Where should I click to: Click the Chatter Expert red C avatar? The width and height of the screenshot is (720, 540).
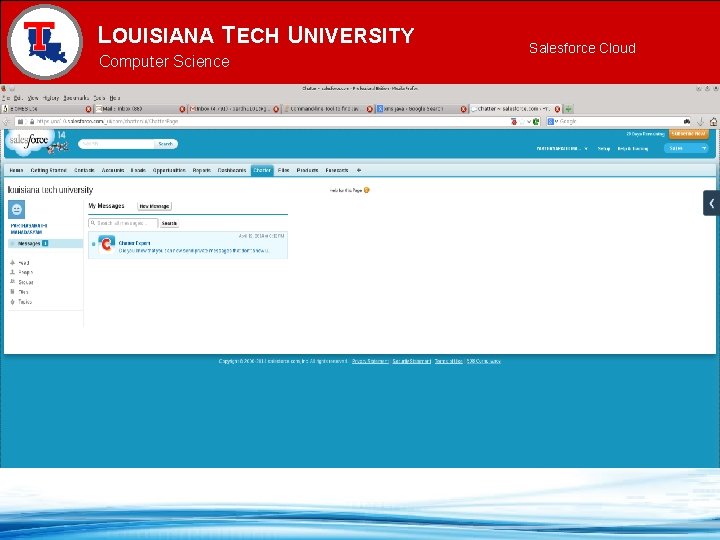pyautogui.click(x=107, y=245)
